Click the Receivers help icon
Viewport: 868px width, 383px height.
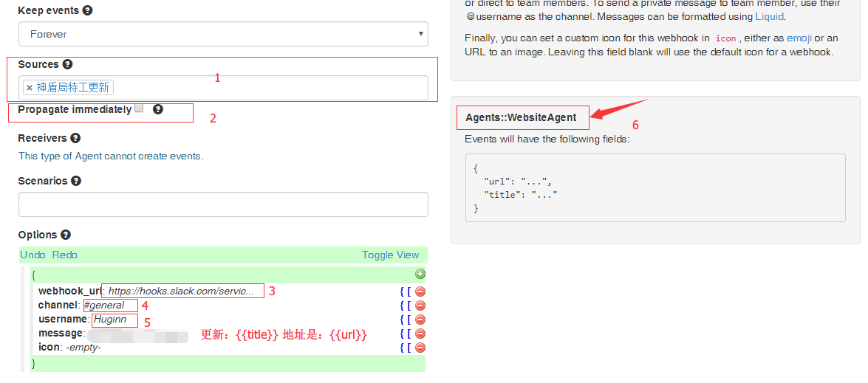[75, 138]
